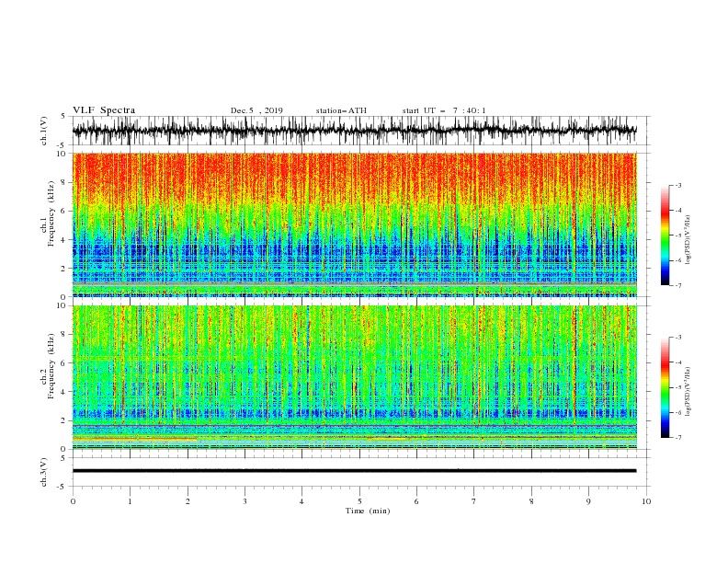Click the "-5" label on ch.1 color bar

coord(677,236)
